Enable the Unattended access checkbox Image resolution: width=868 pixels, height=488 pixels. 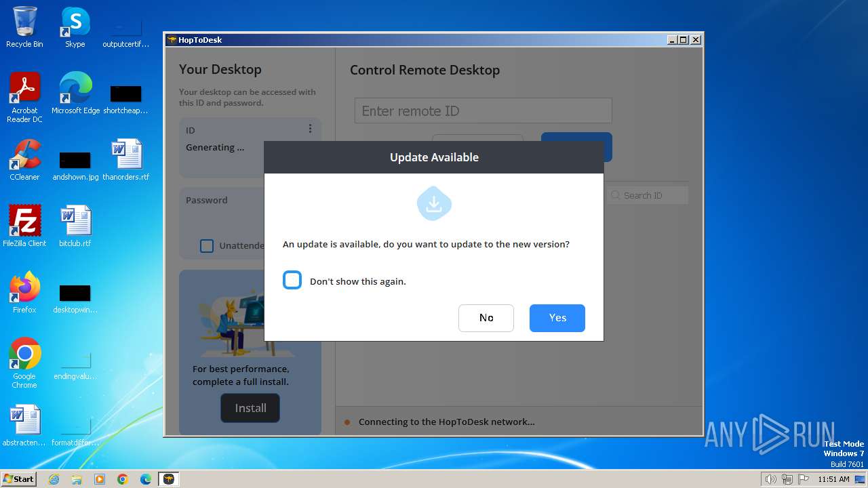click(x=207, y=245)
